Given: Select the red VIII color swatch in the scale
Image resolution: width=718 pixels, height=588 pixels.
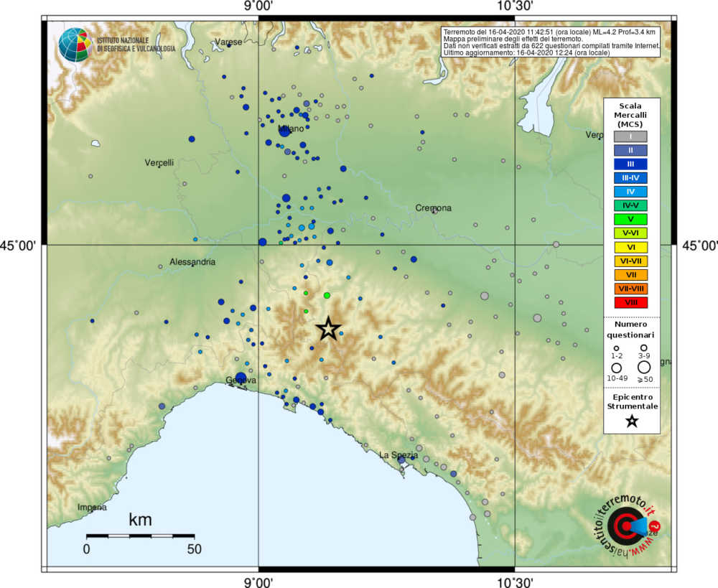Looking at the screenshot, I should coord(630,302).
